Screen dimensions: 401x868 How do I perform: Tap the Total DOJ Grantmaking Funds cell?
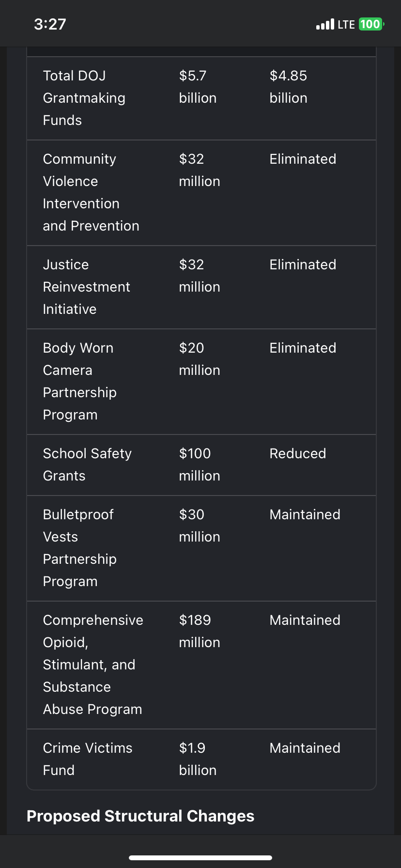pyautogui.click(x=84, y=98)
